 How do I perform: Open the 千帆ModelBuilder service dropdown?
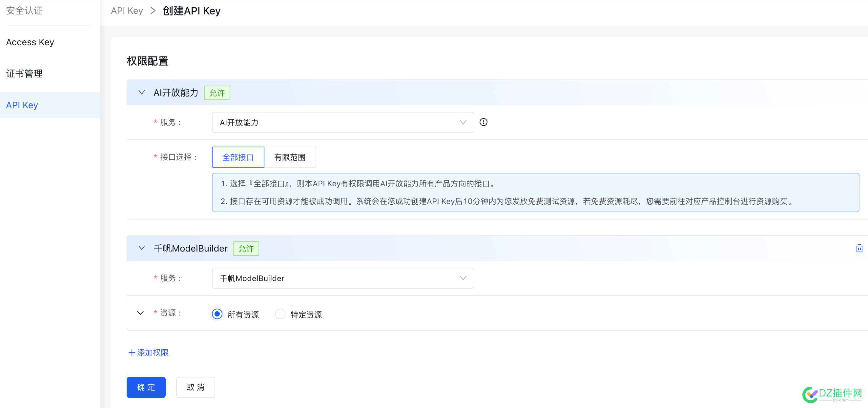(343, 278)
